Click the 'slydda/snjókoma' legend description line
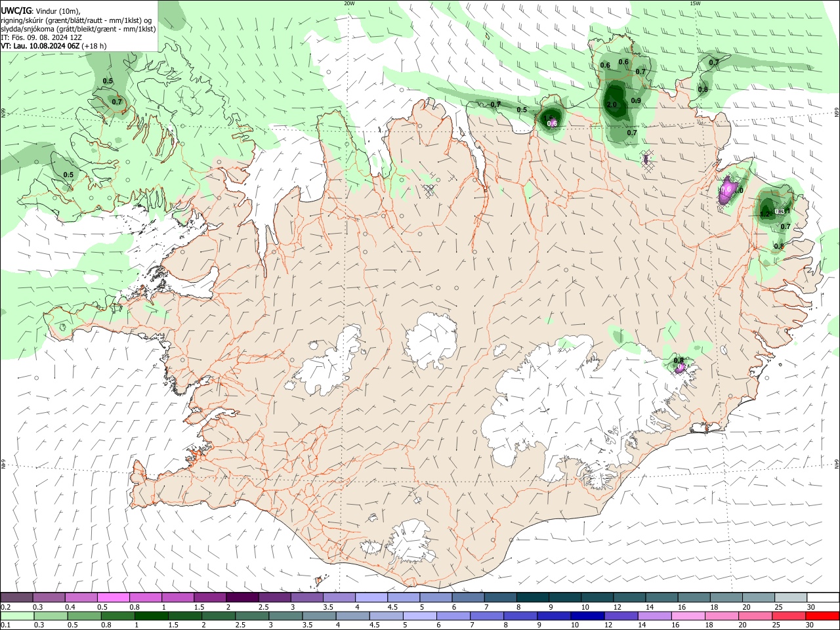The height and width of the screenshot is (630, 840). click(79, 29)
